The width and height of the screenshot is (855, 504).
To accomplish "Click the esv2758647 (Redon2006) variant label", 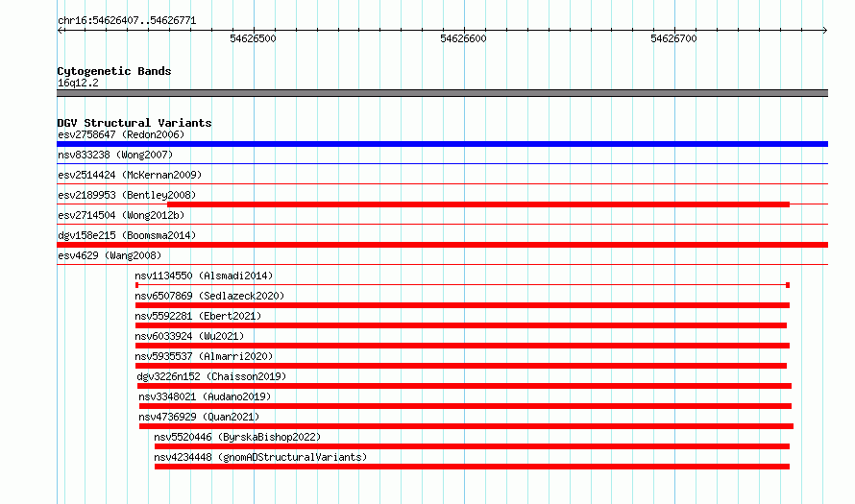I will click(x=121, y=134).
